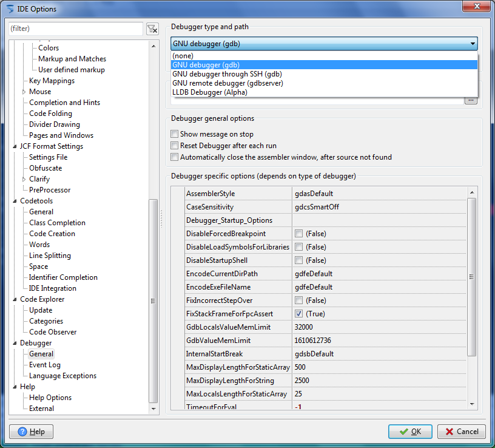Viewport: 495px width, 448px height.
Task: Click the property grid scroll down arrow
Action: (472, 404)
